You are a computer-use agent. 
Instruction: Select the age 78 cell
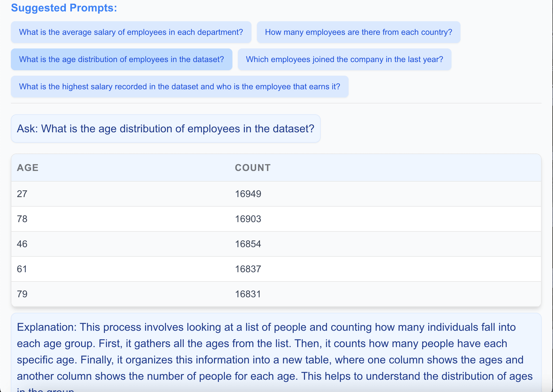[x=22, y=219]
